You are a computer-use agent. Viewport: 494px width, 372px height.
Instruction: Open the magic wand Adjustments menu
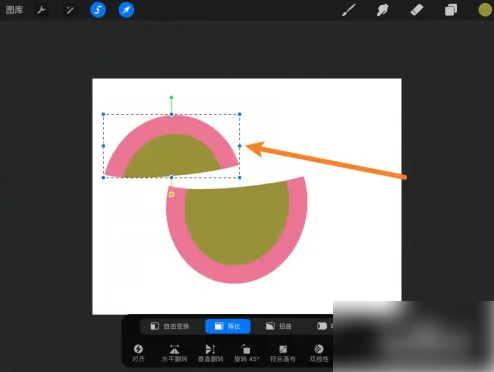[70, 10]
